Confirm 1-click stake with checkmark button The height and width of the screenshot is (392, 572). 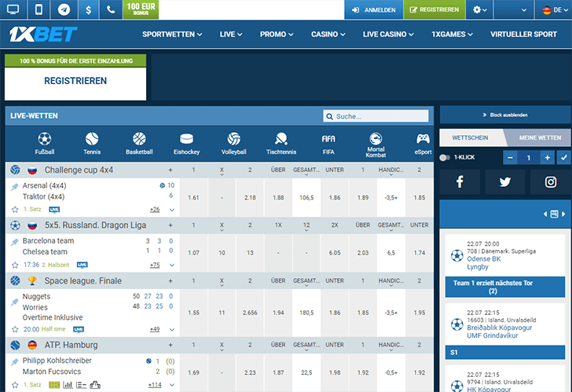[x=563, y=158]
